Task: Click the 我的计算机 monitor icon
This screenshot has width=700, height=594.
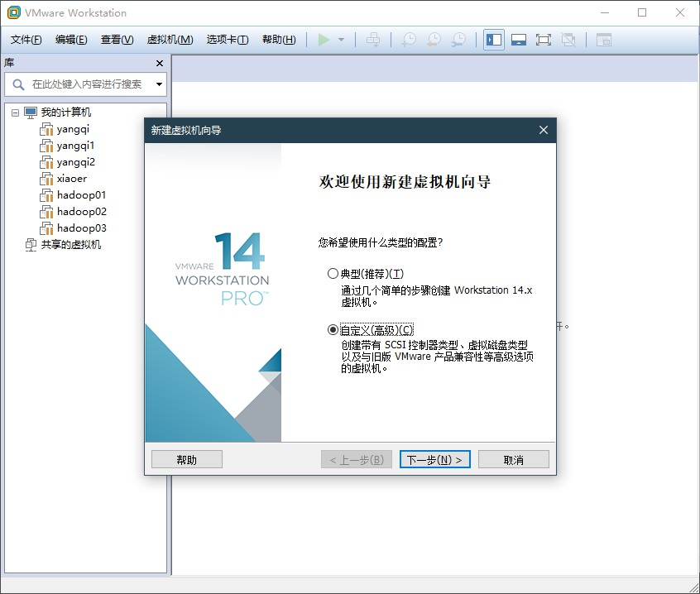Action: 31,113
